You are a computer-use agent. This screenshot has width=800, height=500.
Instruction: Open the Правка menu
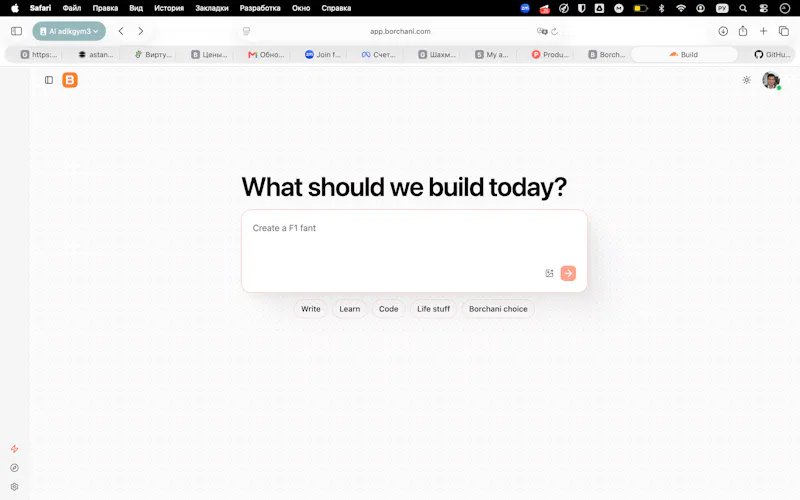[x=105, y=8]
